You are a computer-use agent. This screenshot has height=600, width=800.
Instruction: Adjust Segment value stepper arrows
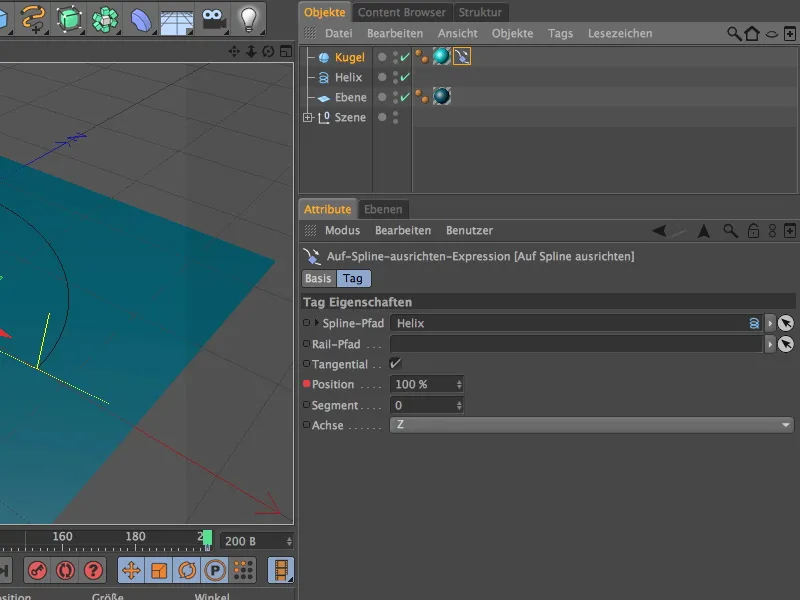coord(459,405)
